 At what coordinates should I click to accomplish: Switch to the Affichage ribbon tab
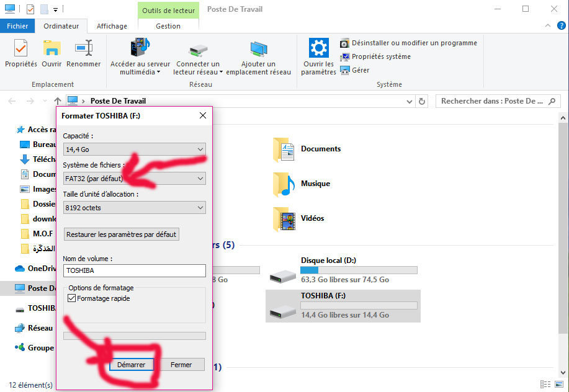click(112, 26)
